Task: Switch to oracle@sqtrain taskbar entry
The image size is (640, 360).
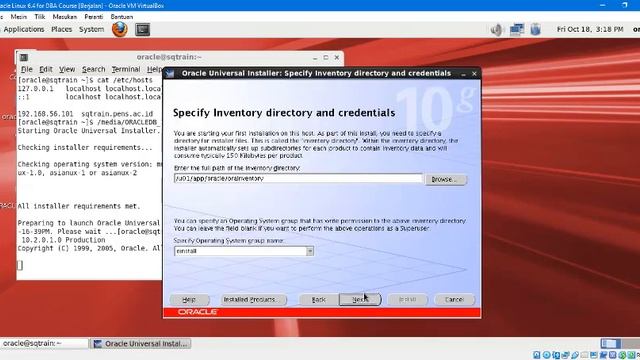Action: 44,344
